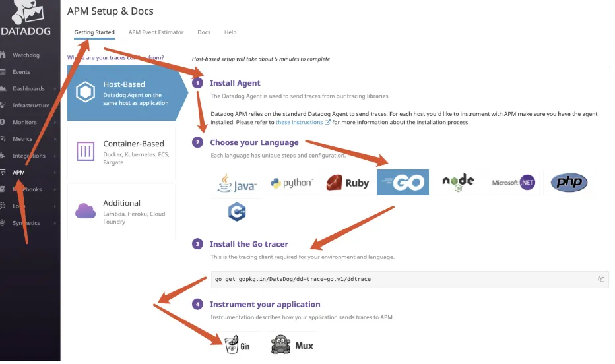This screenshot has width=615, height=364.
Task: Choose C++ language
Action: tap(237, 212)
